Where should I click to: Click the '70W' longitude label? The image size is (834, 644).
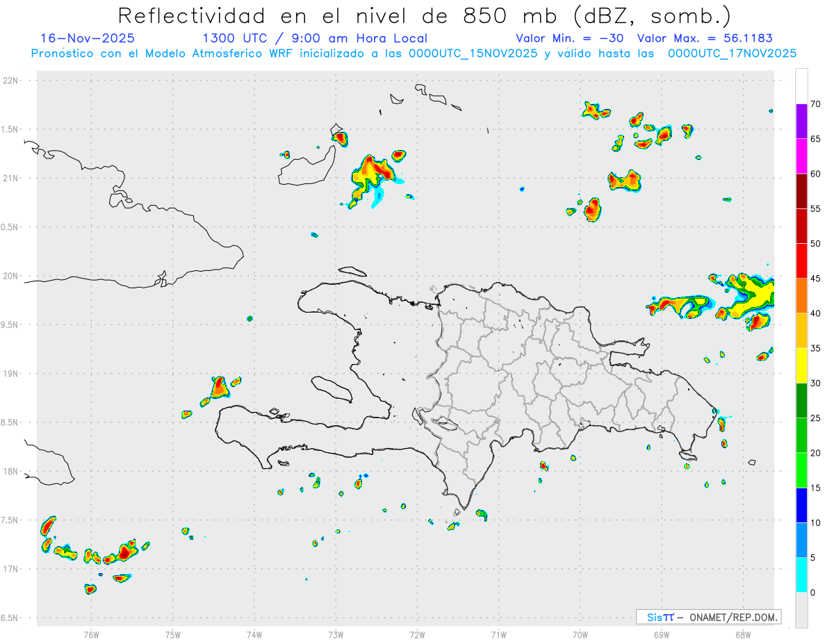(x=580, y=634)
